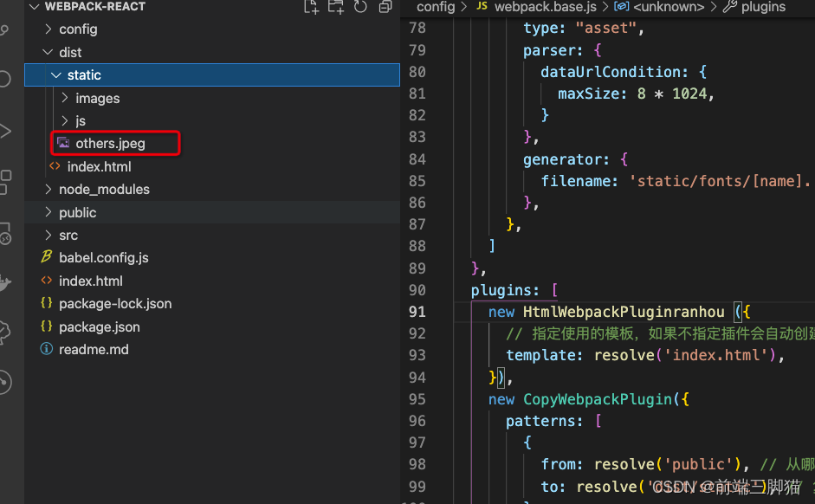The height and width of the screenshot is (504, 815).
Task: Select the static folder row
Action: [212, 74]
